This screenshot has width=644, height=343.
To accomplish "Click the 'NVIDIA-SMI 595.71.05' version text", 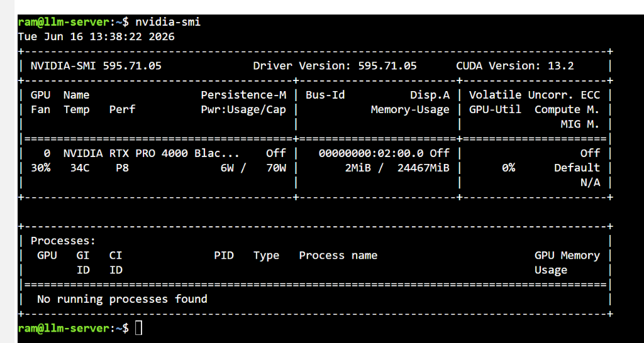I will point(96,65).
